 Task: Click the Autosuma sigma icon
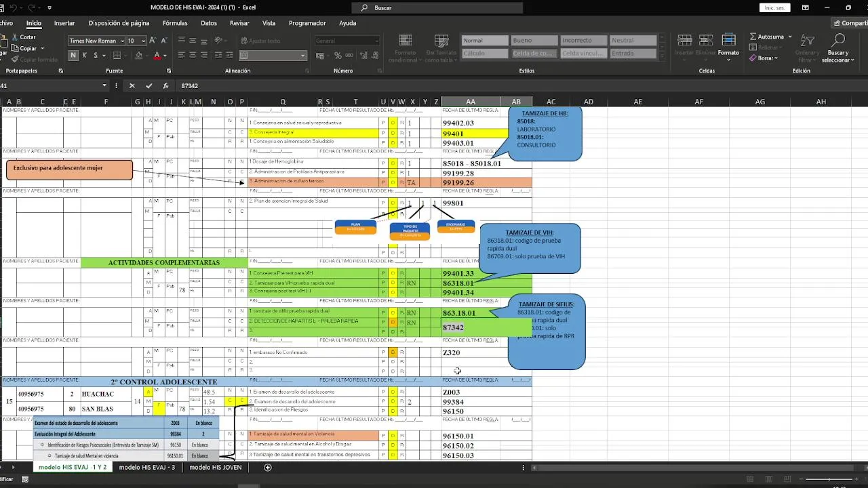click(x=753, y=37)
